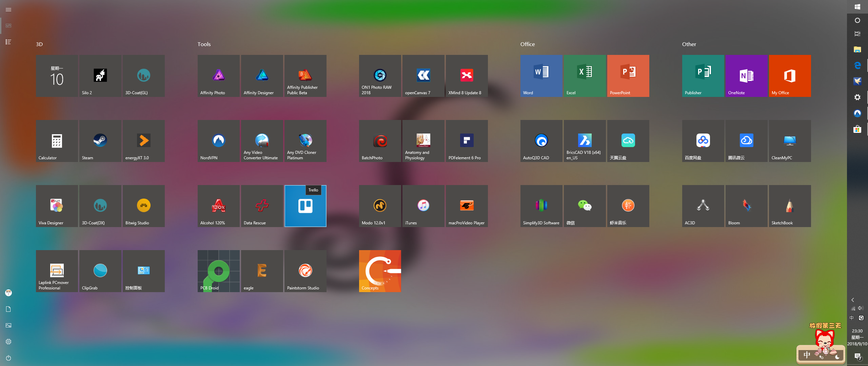Open Excel tile

[585, 76]
